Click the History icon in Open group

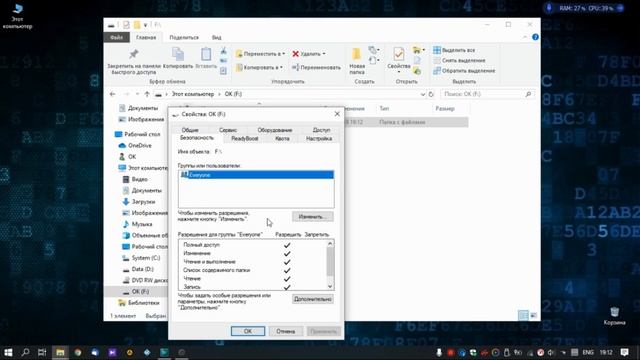(x=417, y=71)
